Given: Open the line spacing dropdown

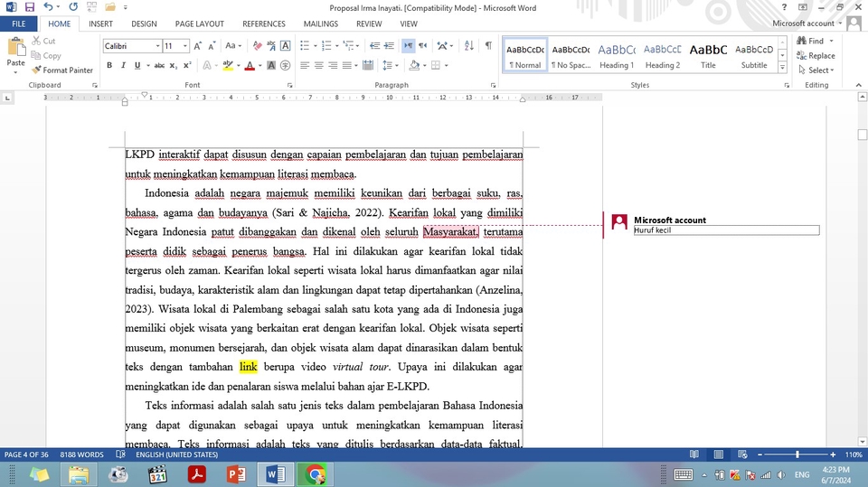Looking at the screenshot, I should pyautogui.click(x=391, y=65).
